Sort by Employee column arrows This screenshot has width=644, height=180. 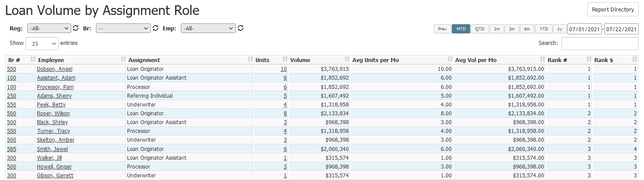pyautogui.click(x=122, y=60)
